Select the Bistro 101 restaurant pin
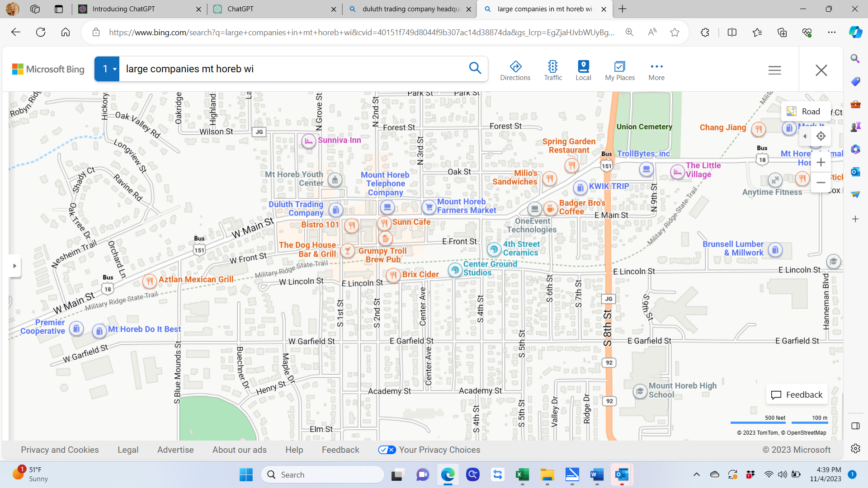Viewport: 868px width, 488px height. [x=351, y=225]
